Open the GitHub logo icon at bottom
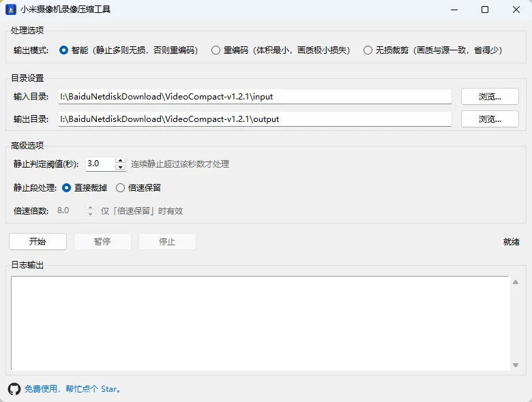 click(14, 389)
